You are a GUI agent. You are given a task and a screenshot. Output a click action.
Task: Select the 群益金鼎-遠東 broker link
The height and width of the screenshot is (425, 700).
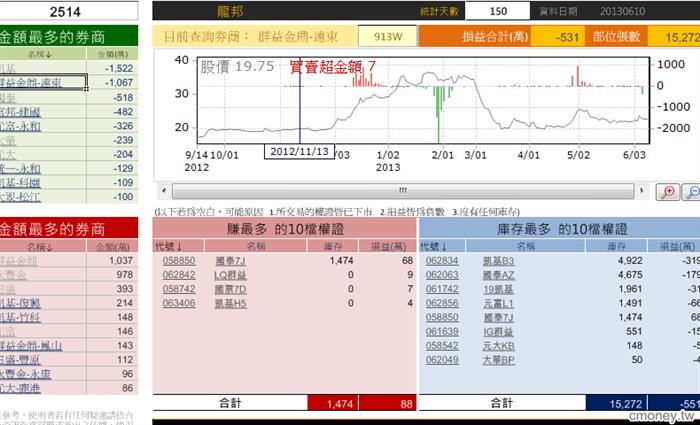click(x=31, y=83)
